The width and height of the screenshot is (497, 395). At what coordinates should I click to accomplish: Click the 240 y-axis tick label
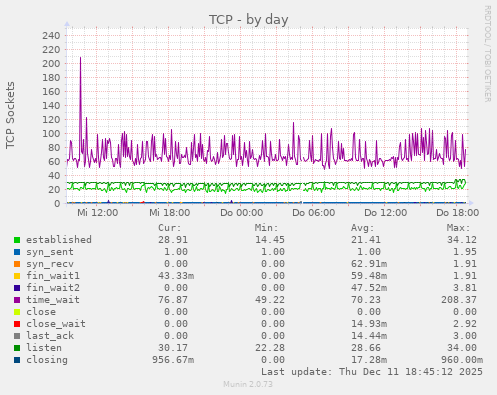(x=51, y=36)
